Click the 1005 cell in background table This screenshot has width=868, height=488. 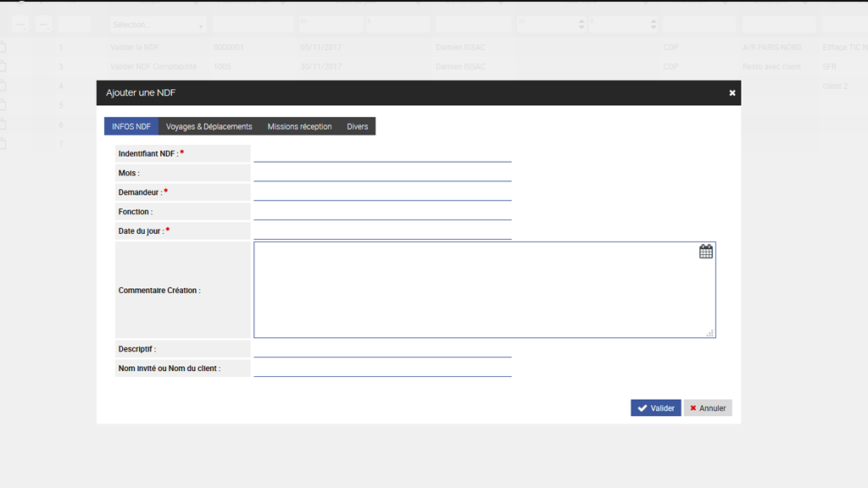222,67
